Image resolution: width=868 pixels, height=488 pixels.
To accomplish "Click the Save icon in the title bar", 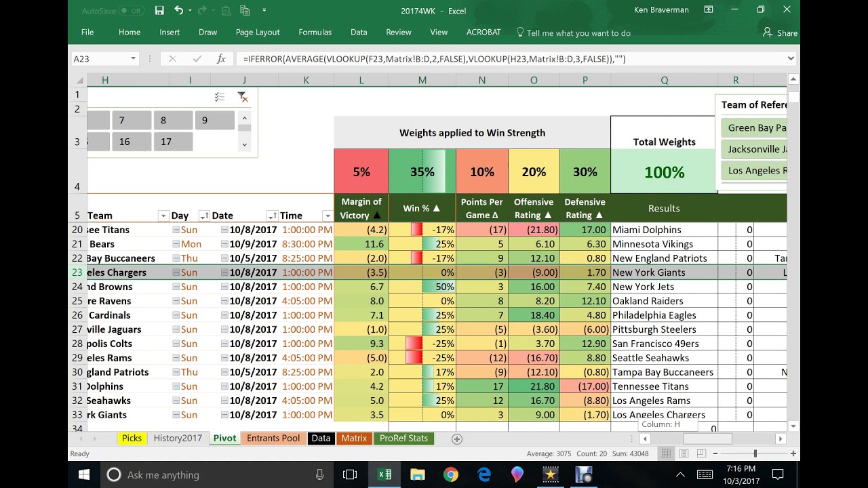I will (159, 10).
